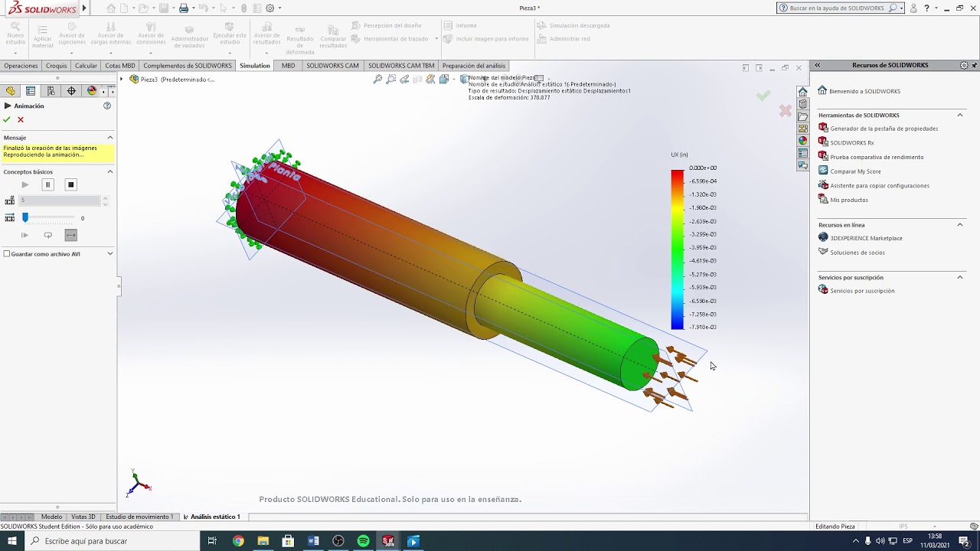
Task: Open Google Chrome from taskbar
Action: point(238,541)
